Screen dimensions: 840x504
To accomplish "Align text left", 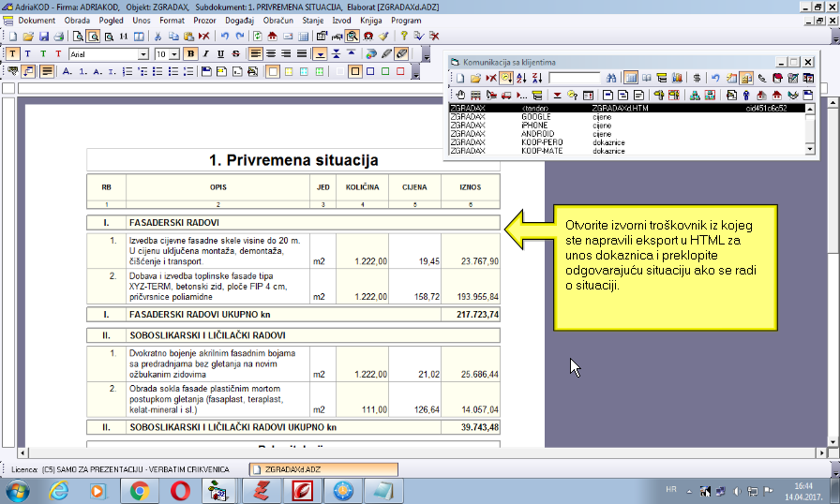I will (256, 54).
